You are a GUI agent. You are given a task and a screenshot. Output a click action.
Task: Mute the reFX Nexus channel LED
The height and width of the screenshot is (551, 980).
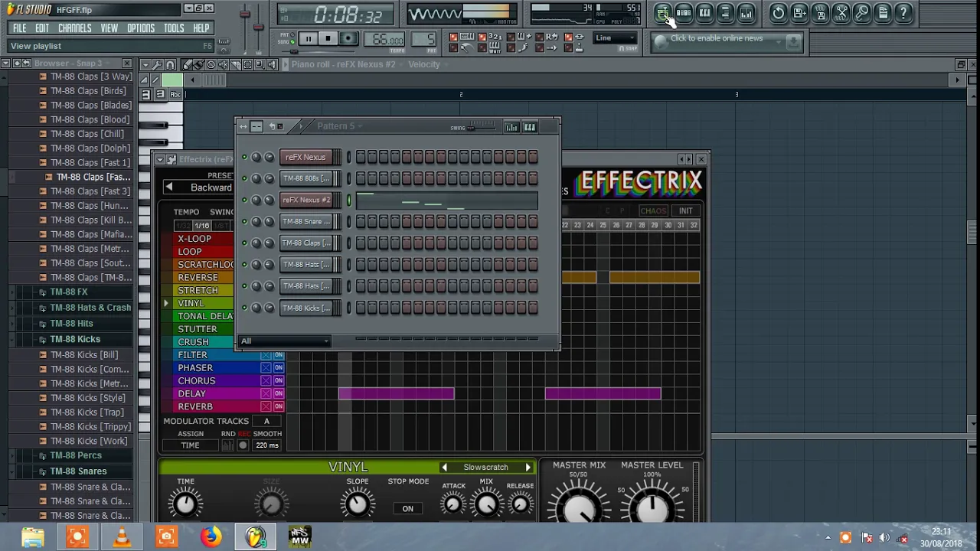[244, 157]
